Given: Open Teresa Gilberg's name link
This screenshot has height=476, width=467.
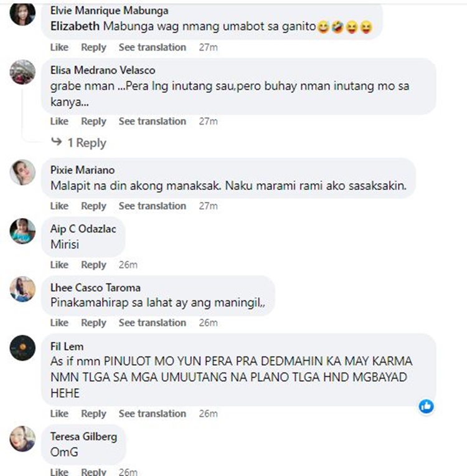Looking at the screenshot, I should [84, 437].
